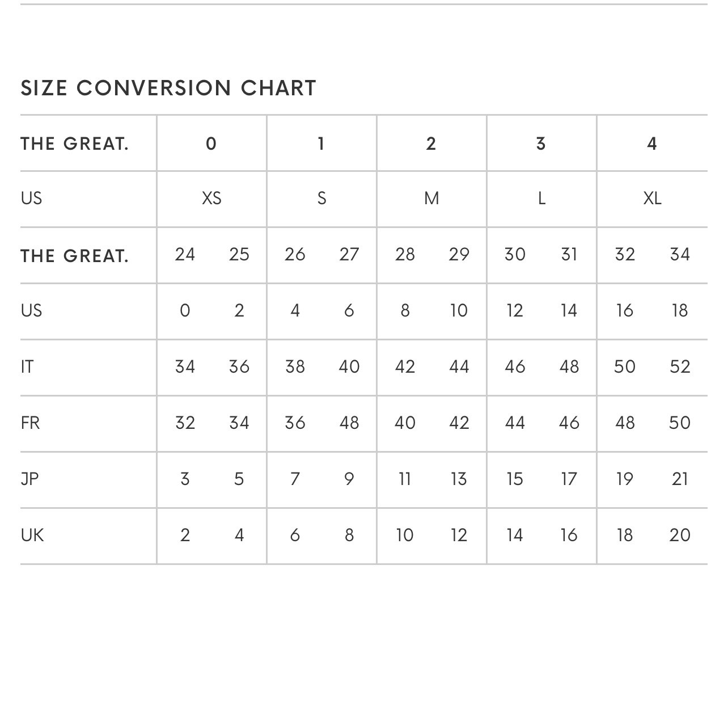Viewport: 728px width, 721px height.
Task: Select FR size 32 cell
Action: coord(185,423)
